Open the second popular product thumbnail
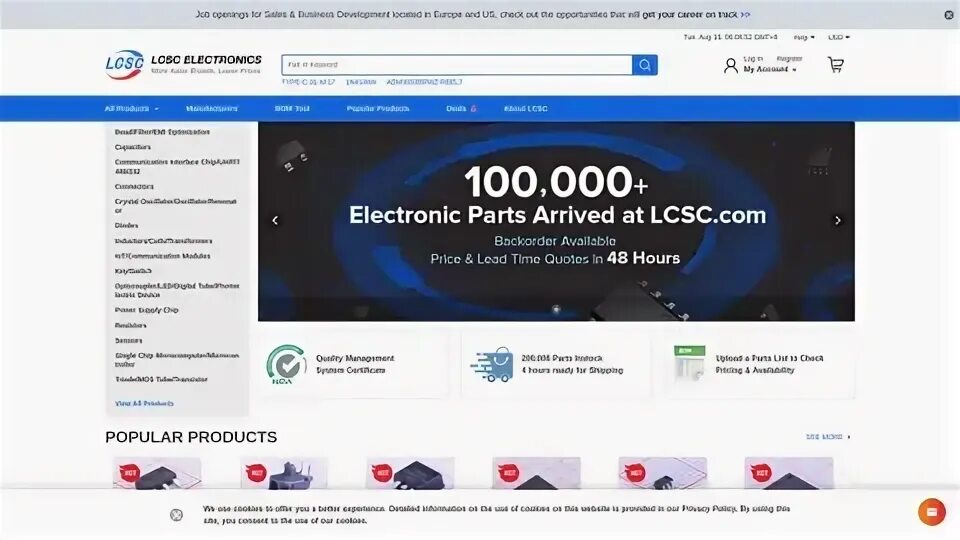960x540 pixels. pyautogui.click(x=284, y=473)
